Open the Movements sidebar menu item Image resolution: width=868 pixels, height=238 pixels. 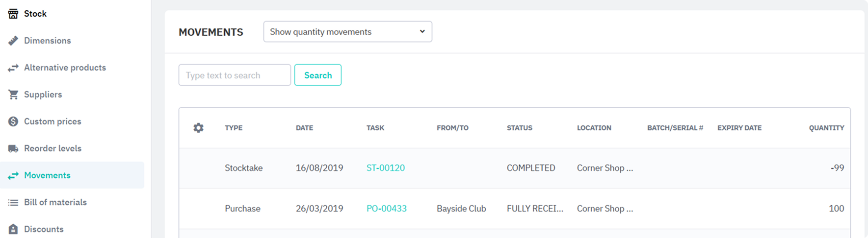pyautogui.click(x=47, y=175)
